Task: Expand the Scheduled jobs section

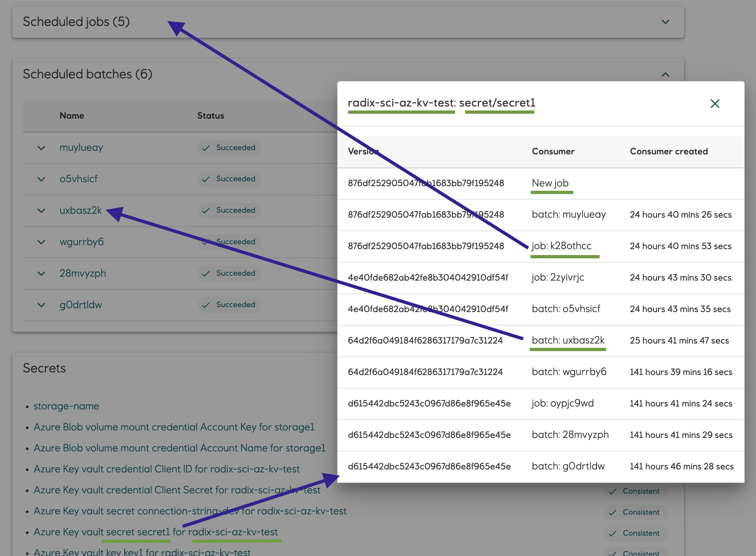Action: click(x=666, y=22)
